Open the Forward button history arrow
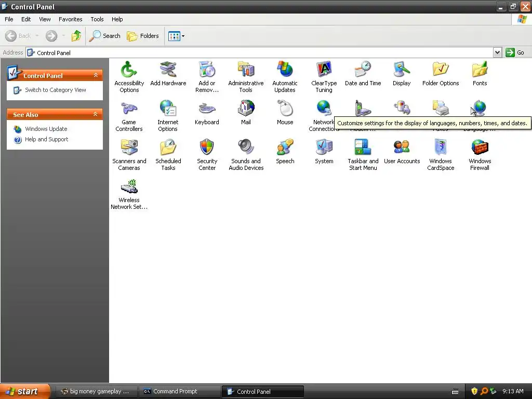 pos(63,36)
